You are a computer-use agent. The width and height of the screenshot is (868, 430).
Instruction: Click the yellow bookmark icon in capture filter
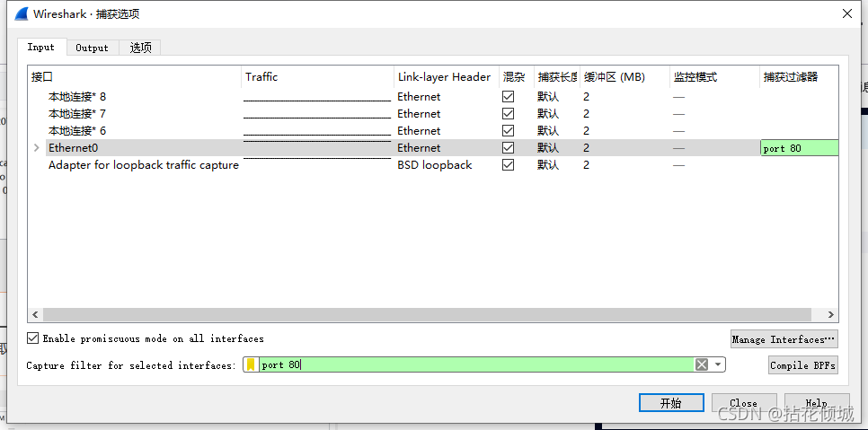point(252,364)
